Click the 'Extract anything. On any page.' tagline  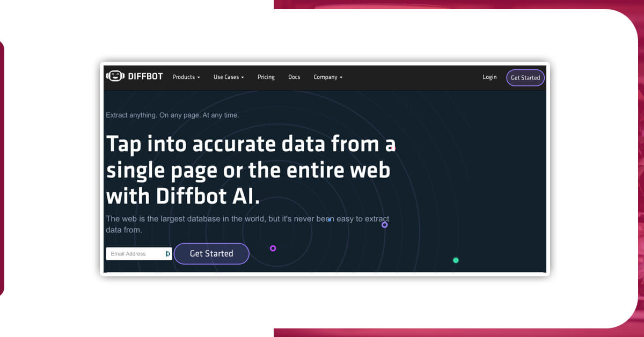pos(172,115)
